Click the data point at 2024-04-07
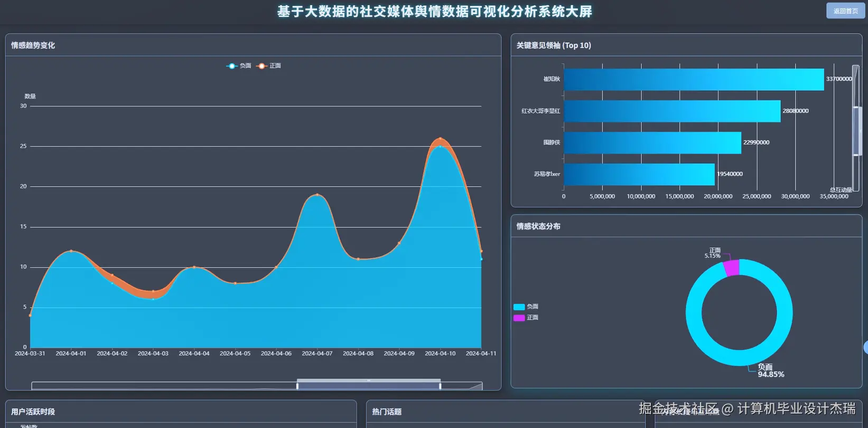 [x=317, y=195]
